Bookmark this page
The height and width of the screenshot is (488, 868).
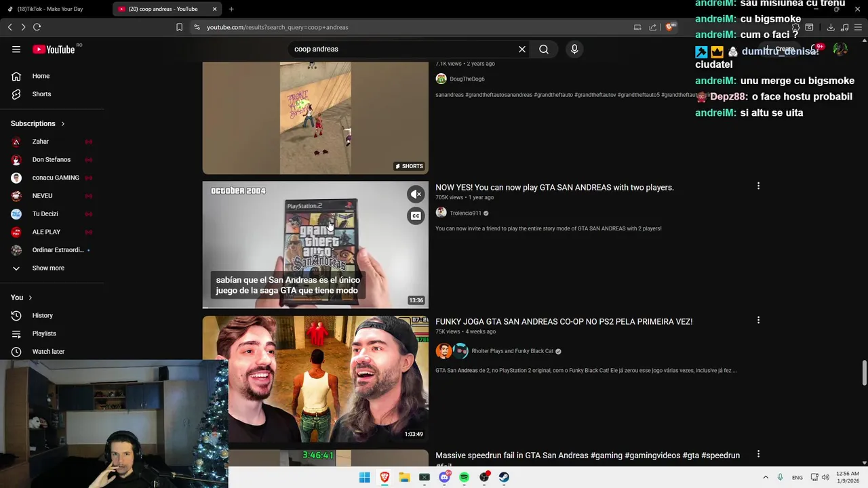[179, 27]
